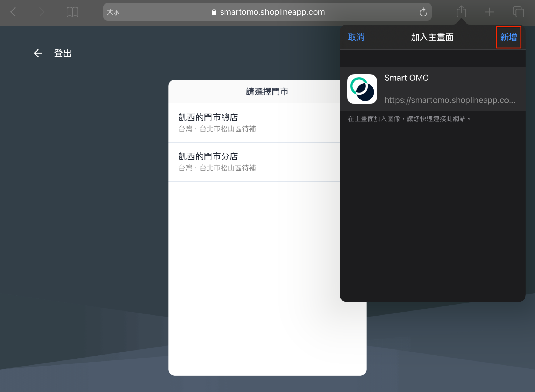Confirm with the 新增 button
The image size is (535, 392).
click(509, 37)
